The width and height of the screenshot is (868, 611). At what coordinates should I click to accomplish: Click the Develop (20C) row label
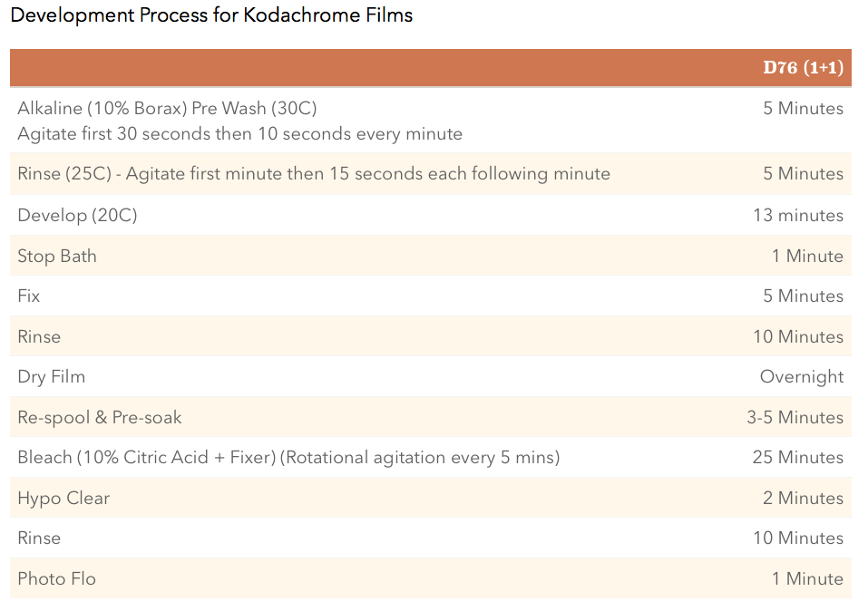click(x=78, y=216)
